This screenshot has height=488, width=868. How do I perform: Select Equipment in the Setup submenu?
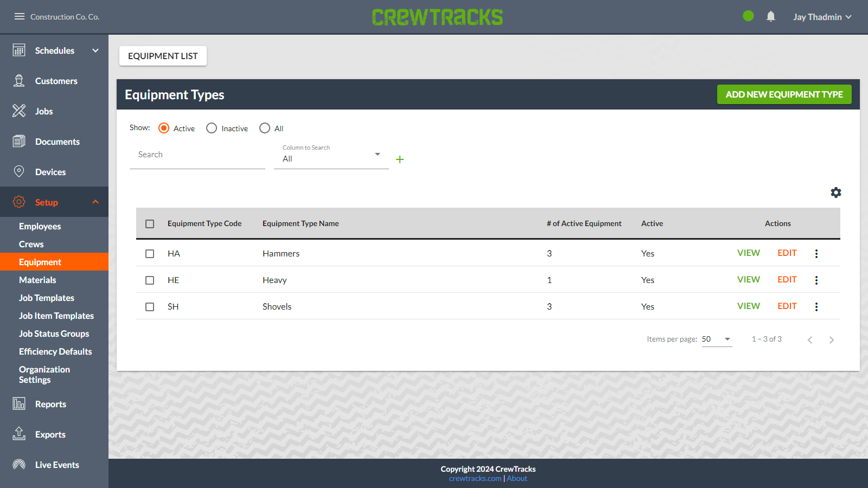point(54,262)
